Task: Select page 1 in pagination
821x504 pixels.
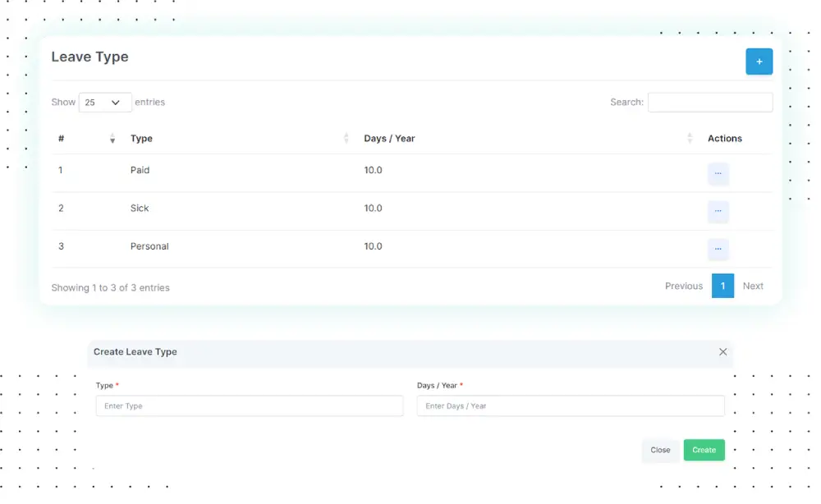Action: [x=722, y=286]
